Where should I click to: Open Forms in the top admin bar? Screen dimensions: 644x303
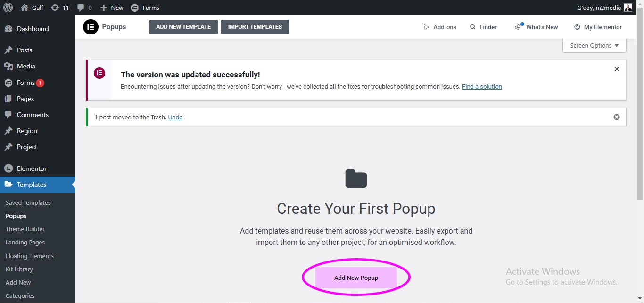point(145,8)
